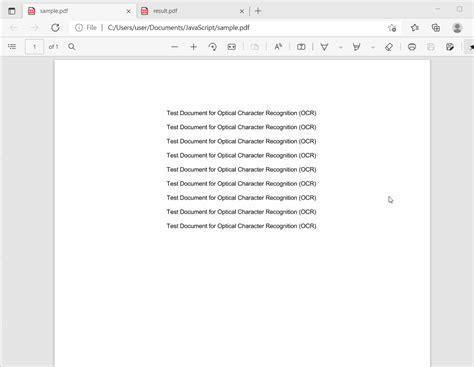Click the page number input field

coord(34,47)
